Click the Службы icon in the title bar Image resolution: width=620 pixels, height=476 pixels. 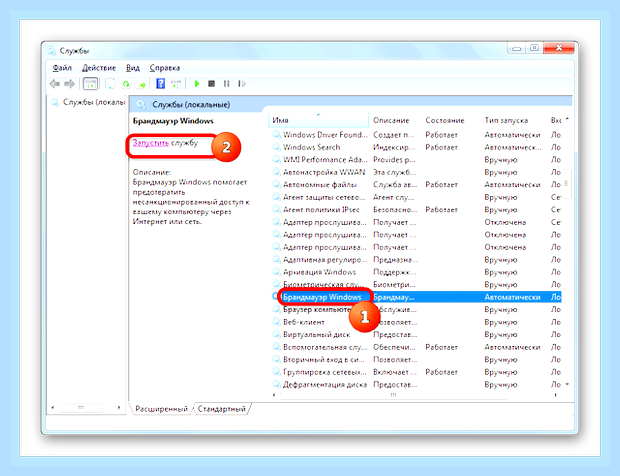point(51,51)
